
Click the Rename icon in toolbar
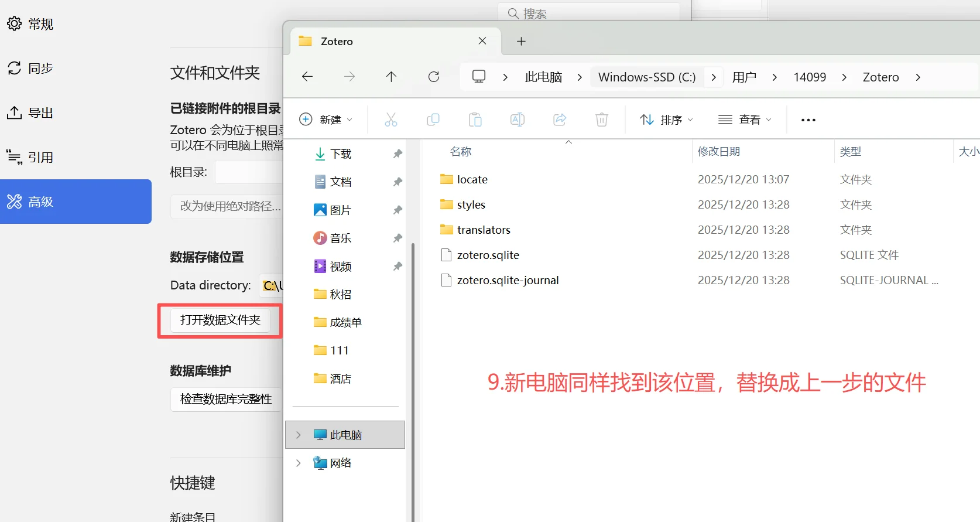(518, 120)
